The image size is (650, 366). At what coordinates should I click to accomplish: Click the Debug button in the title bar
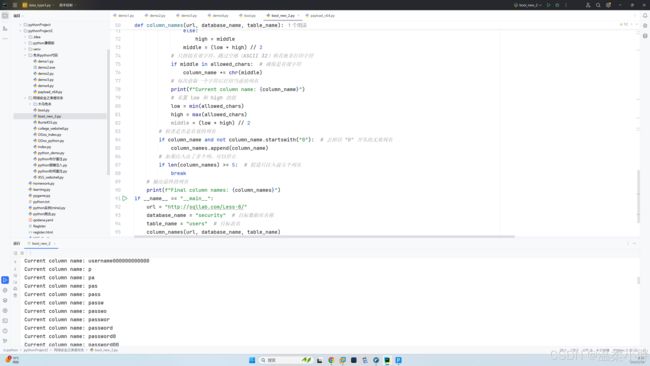[557, 5]
